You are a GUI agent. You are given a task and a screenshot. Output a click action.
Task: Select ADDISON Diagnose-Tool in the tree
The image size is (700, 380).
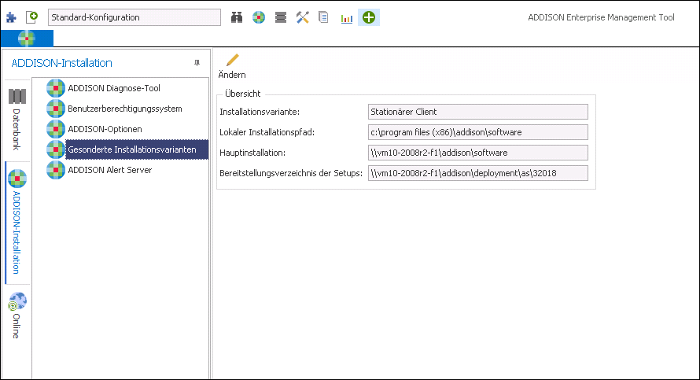click(x=114, y=88)
